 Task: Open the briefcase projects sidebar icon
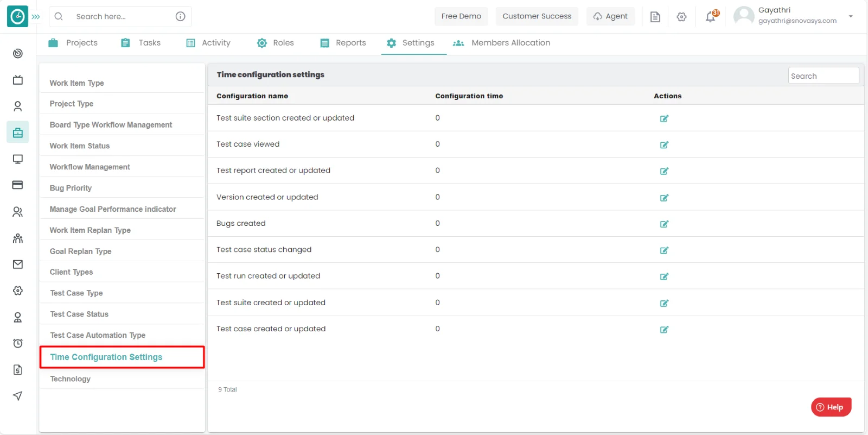18,133
